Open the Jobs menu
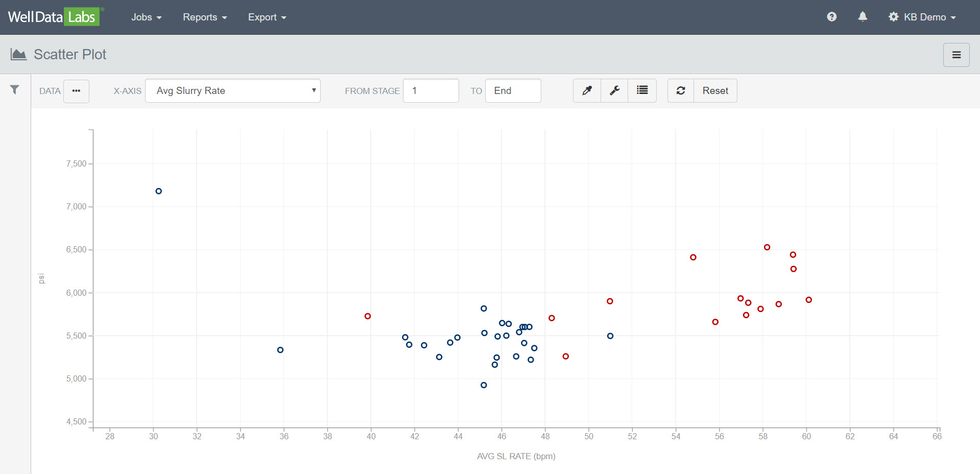Image resolution: width=980 pixels, height=474 pixels. click(146, 17)
